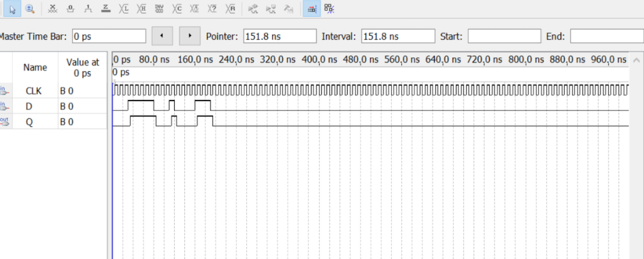This screenshot has width=644, height=259.
Task: Run Timing Simulation
Action: pyautogui.click(x=271, y=8)
